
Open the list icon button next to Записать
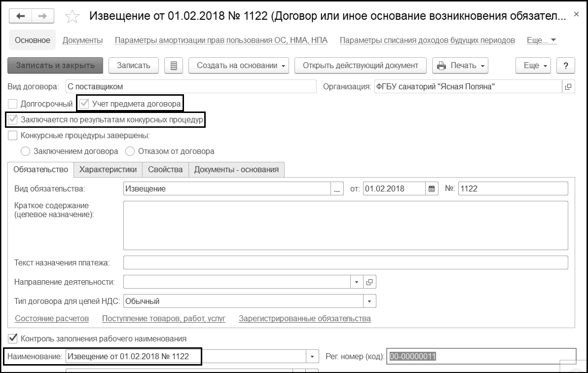point(174,66)
